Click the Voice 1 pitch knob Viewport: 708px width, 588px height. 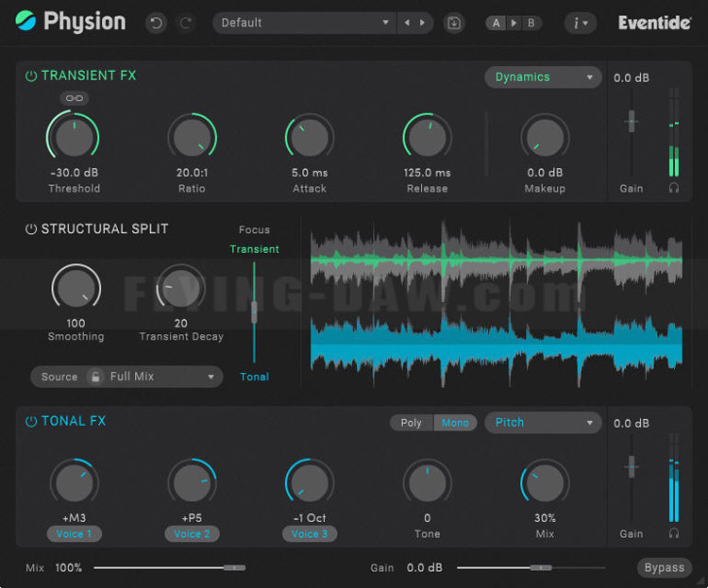[74, 482]
